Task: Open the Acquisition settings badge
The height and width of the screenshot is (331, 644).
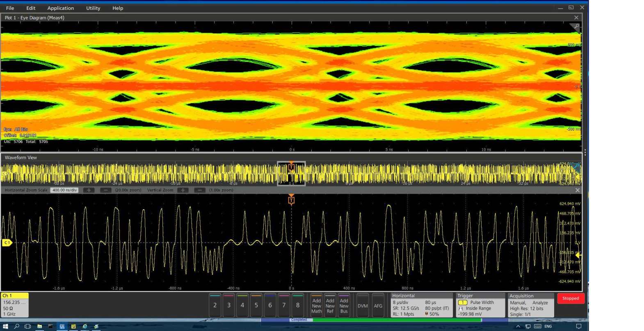Action: coord(531,305)
